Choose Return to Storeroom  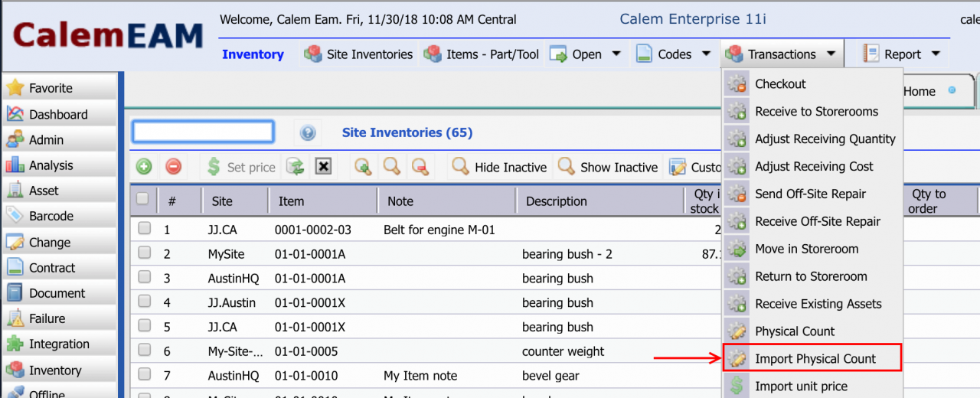812,277
